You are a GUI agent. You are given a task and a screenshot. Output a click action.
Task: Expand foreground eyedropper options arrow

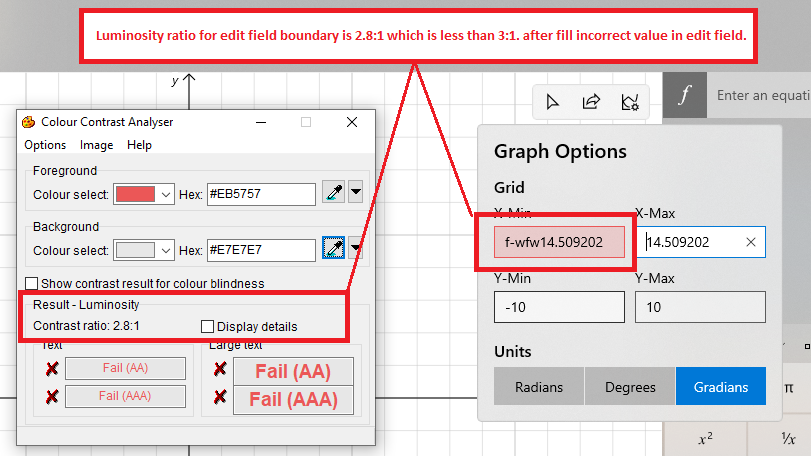click(355, 192)
